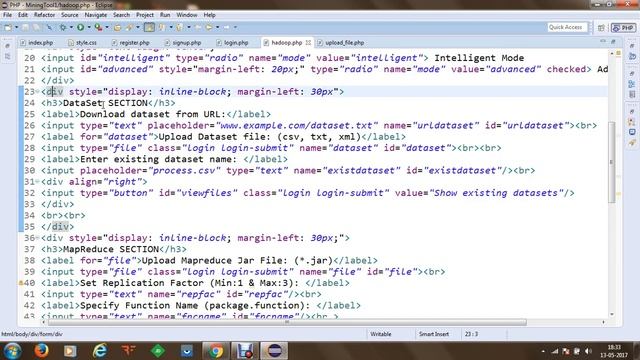Open Internet Explorer from the taskbar

[x=100, y=351]
